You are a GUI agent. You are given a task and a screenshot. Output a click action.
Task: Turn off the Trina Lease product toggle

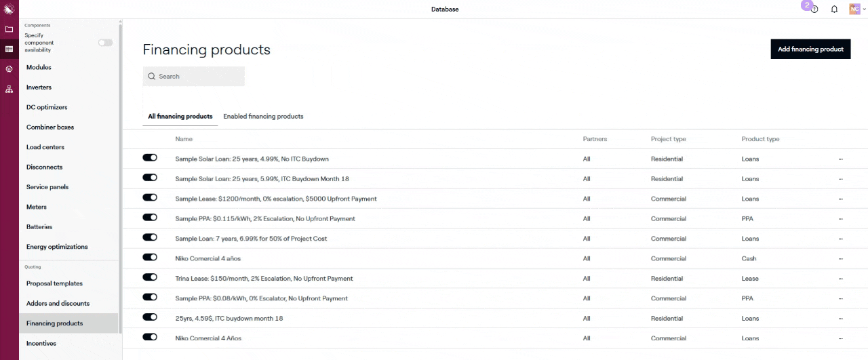(x=150, y=277)
